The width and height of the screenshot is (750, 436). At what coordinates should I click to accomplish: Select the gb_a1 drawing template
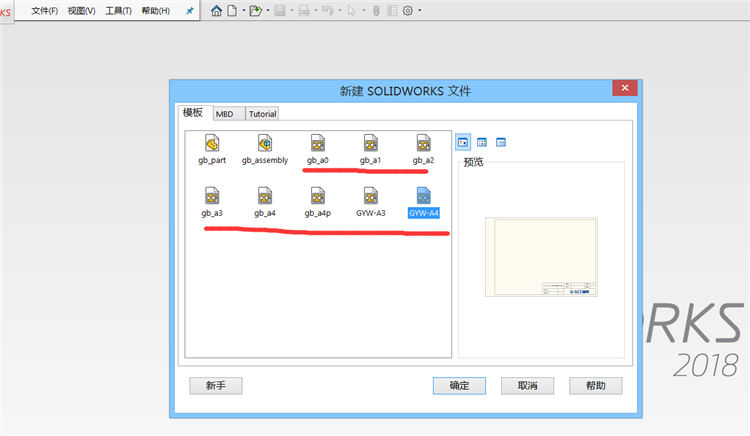[x=371, y=150]
